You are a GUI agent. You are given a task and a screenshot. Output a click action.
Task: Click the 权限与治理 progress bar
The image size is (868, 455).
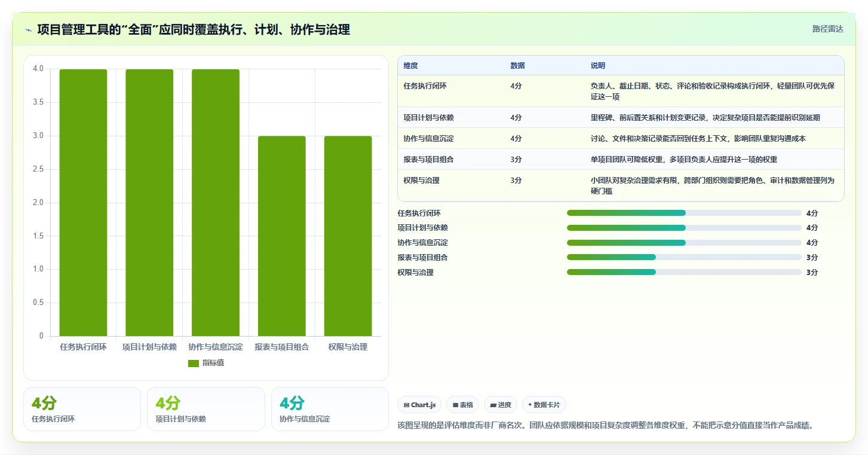684,272
